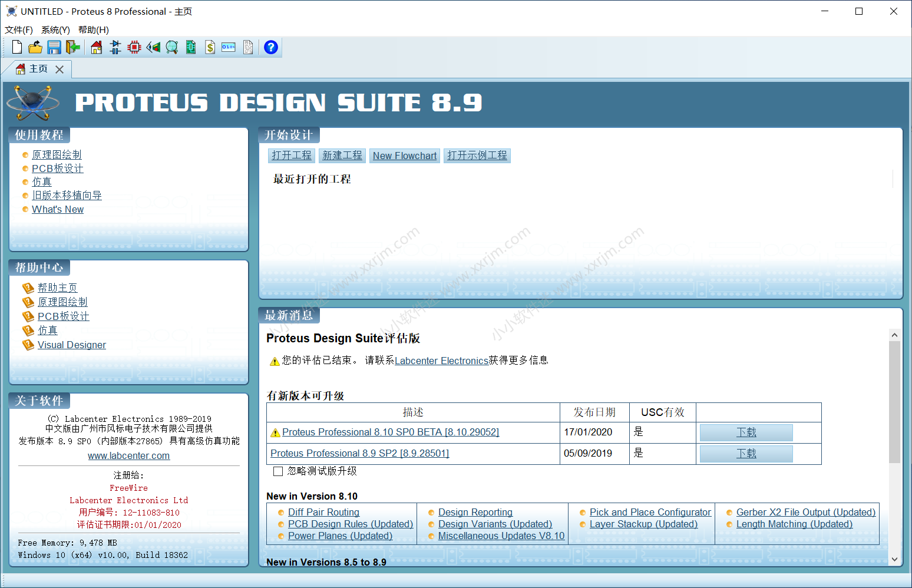The width and height of the screenshot is (912, 588).
Task: Download Proteus Professional 8.10 SP0 BETA
Action: [x=746, y=432]
